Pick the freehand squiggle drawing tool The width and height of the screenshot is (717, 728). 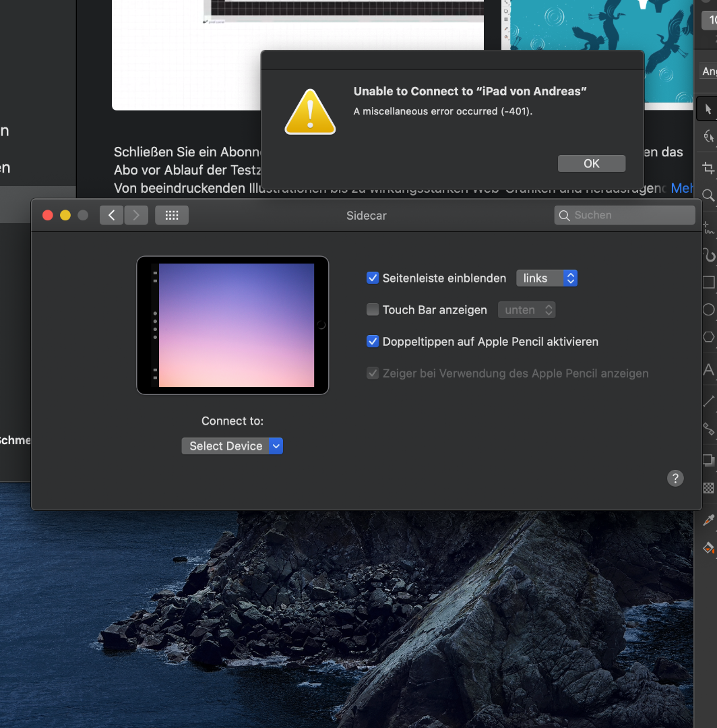[x=709, y=228]
